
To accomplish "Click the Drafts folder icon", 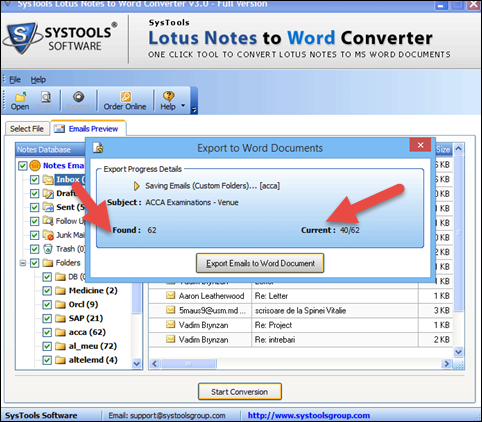I will click(48, 193).
